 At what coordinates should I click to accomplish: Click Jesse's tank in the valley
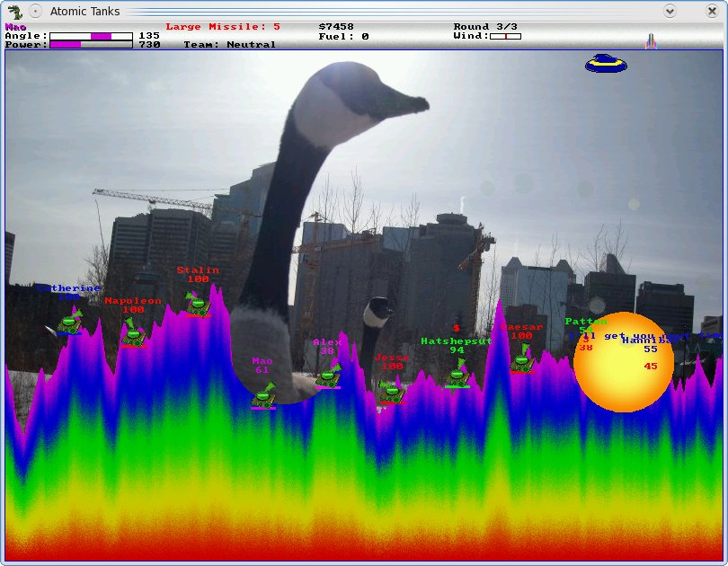(389, 391)
